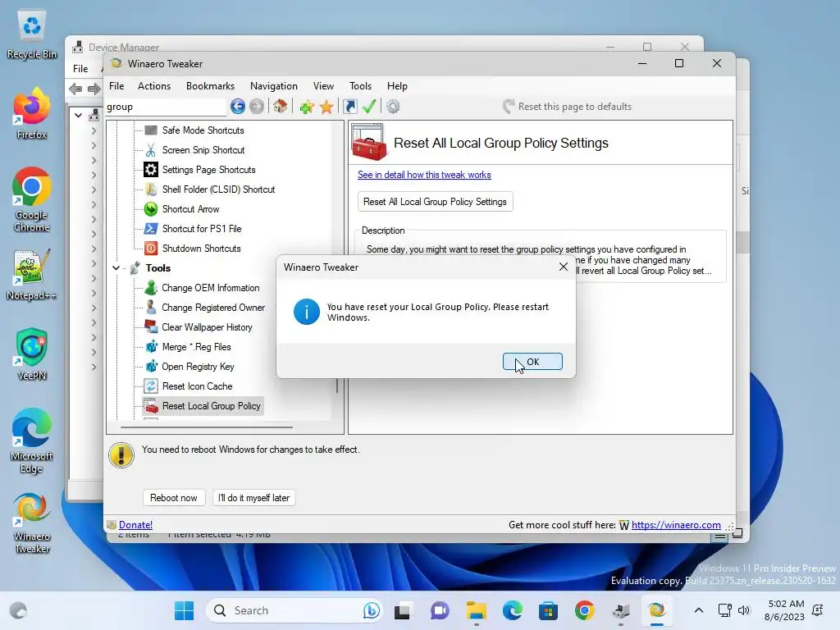Open See in detail how this tweak works link
The height and width of the screenshot is (630, 840).
click(424, 175)
